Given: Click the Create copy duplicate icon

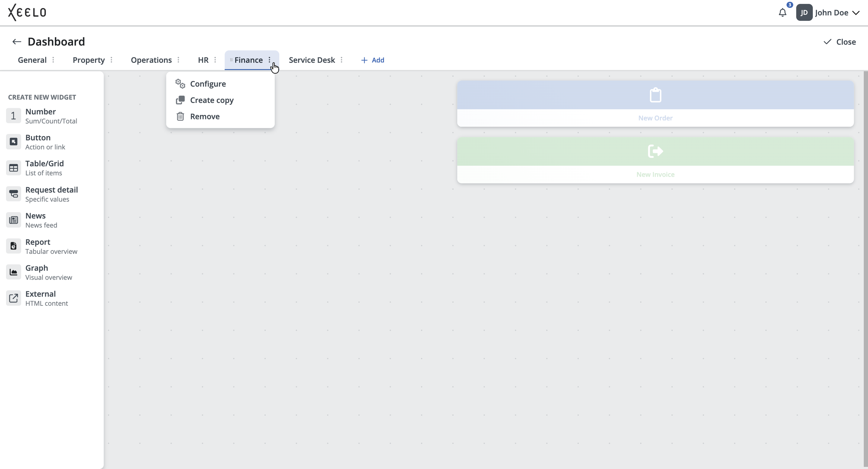Looking at the screenshot, I should point(180,100).
